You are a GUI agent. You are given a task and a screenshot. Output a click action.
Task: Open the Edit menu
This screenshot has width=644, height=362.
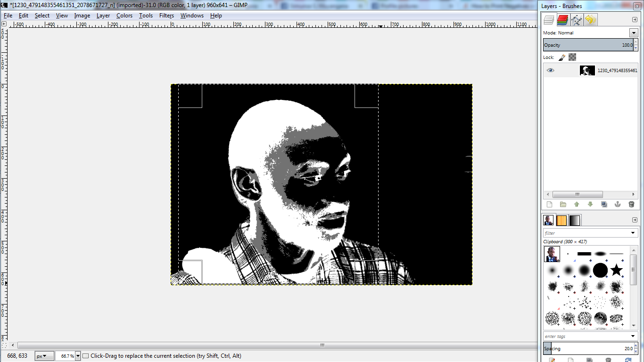pos(24,16)
